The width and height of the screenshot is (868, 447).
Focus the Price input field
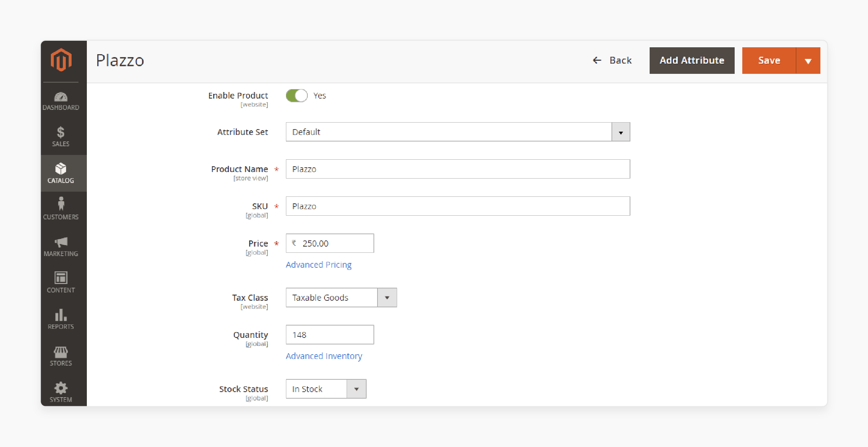(330, 243)
